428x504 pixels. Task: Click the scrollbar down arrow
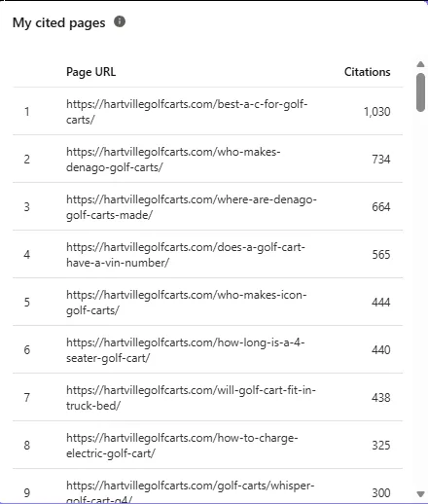(x=420, y=494)
